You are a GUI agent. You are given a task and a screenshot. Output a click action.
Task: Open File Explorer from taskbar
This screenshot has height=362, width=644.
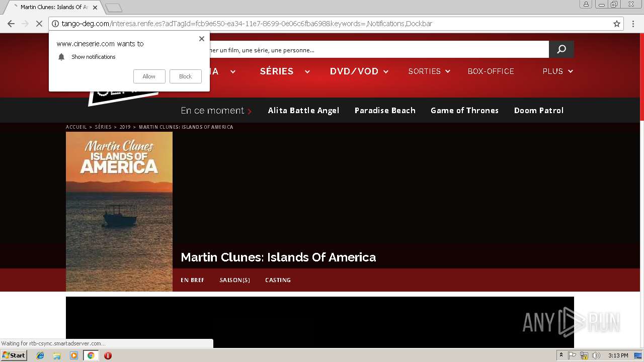coord(57,355)
